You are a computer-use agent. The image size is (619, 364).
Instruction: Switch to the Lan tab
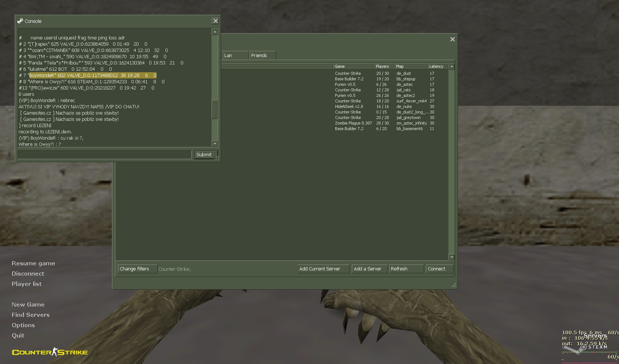click(235, 56)
